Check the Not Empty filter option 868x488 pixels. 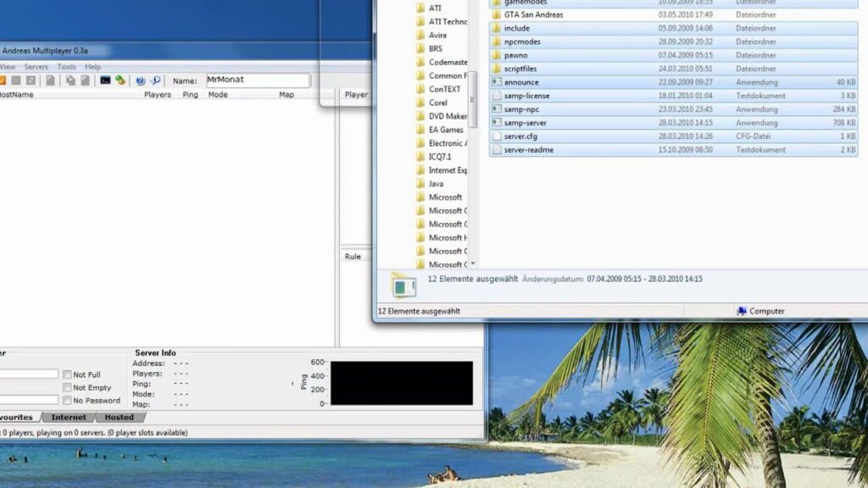[67, 387]
